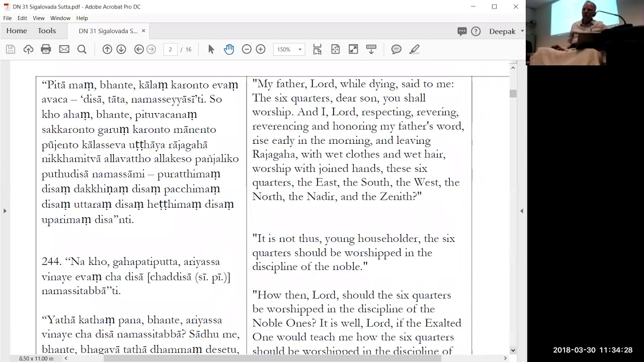Viewport: 644px width, 362px height.
Task: Click the Save file icon
Action: 11,49
